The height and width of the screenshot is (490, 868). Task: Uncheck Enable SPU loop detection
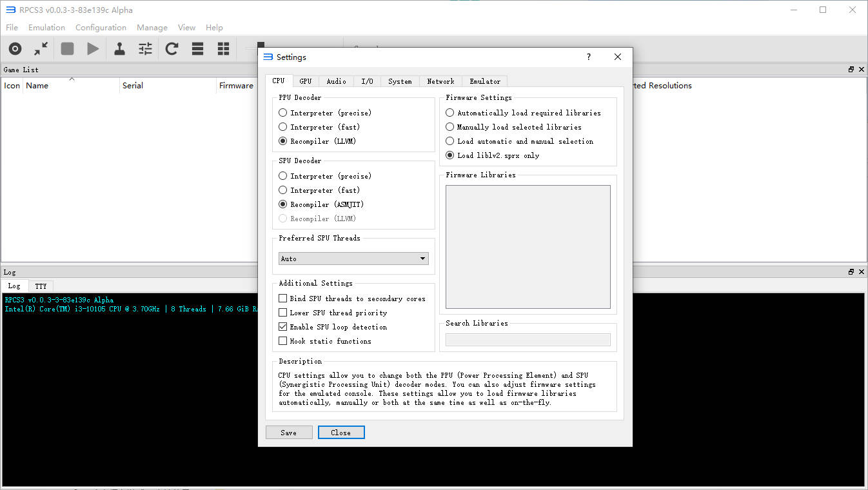[x=333, y=327]
